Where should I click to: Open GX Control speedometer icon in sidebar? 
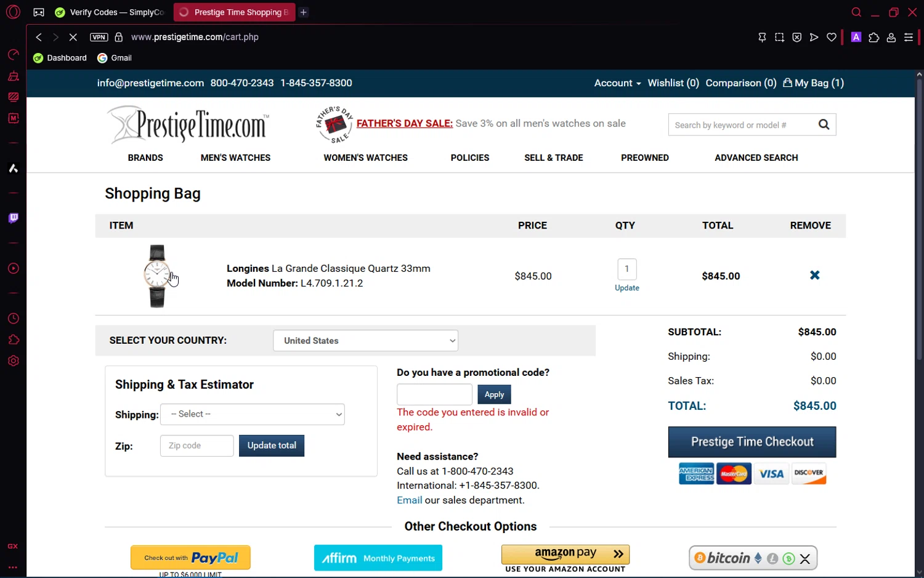13,55
